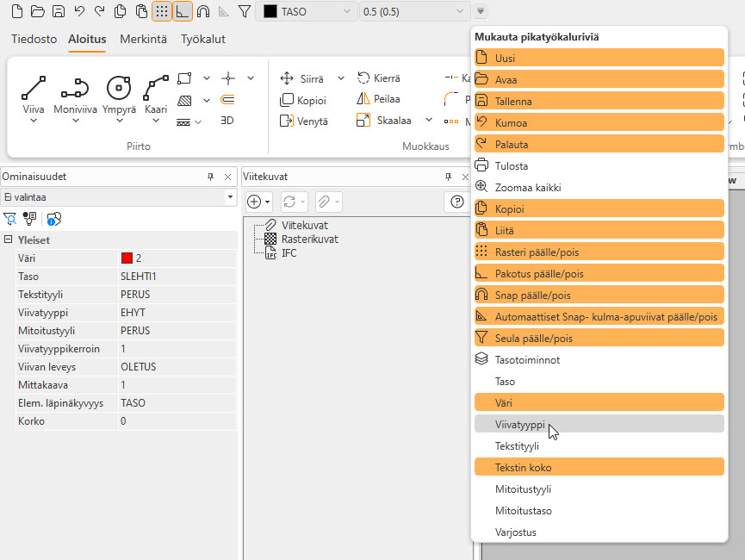Select the Moniviiva polyline tool
This screenshot has width=745, height=560.
point(75,95)
